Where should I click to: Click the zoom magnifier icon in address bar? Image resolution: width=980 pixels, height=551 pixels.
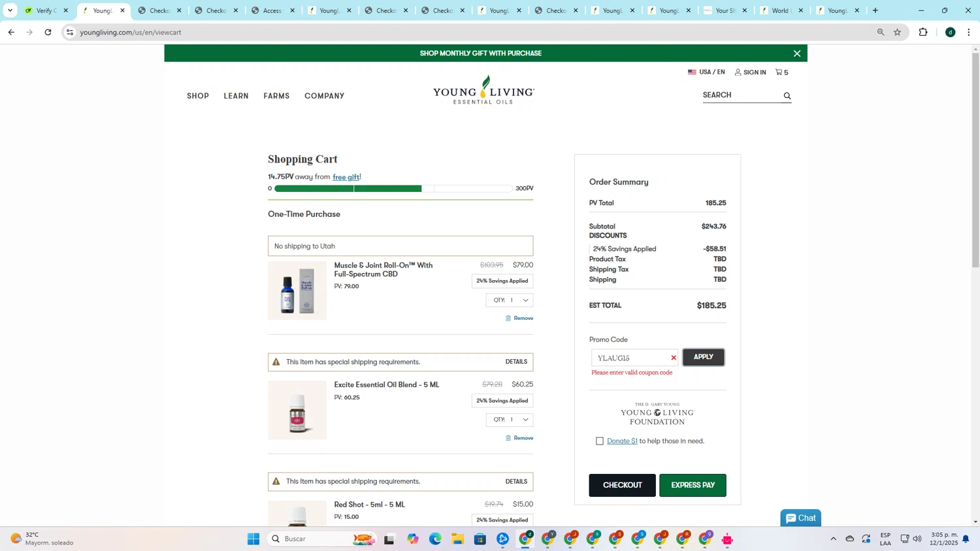(x=881, y=32)
